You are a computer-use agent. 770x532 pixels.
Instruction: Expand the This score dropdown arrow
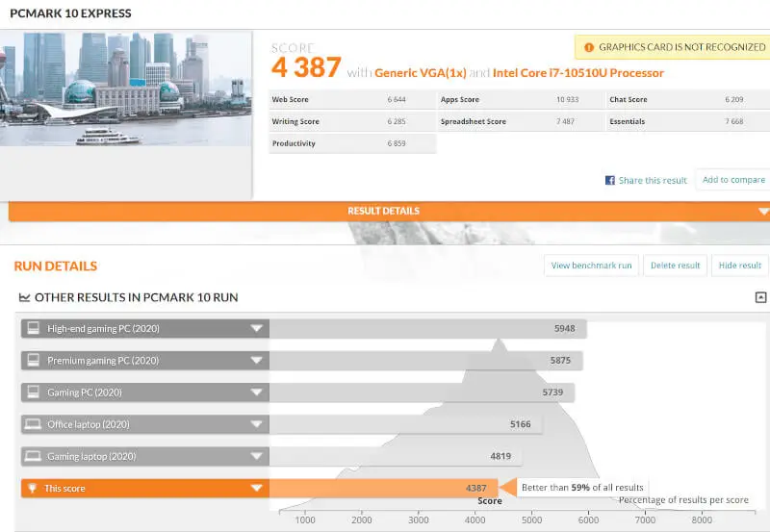256,489
